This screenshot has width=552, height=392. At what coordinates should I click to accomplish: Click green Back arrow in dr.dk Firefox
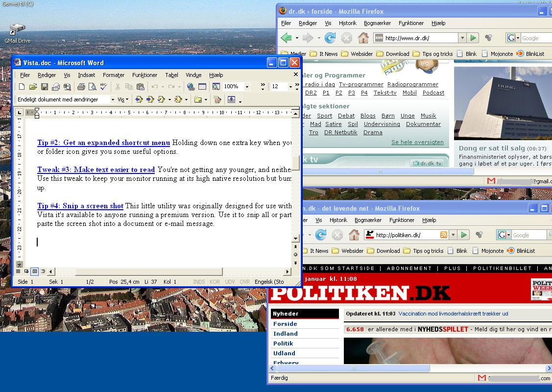pos(287,38)
